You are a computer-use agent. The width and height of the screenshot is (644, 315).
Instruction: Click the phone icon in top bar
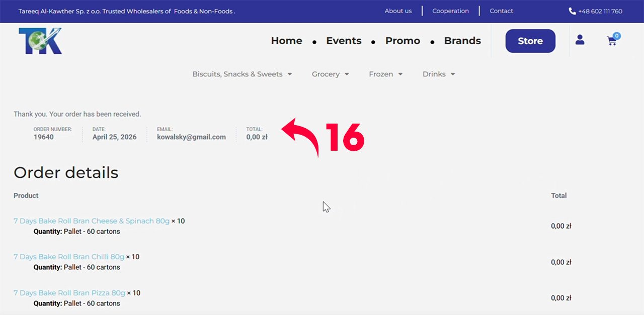coord(572,11)
